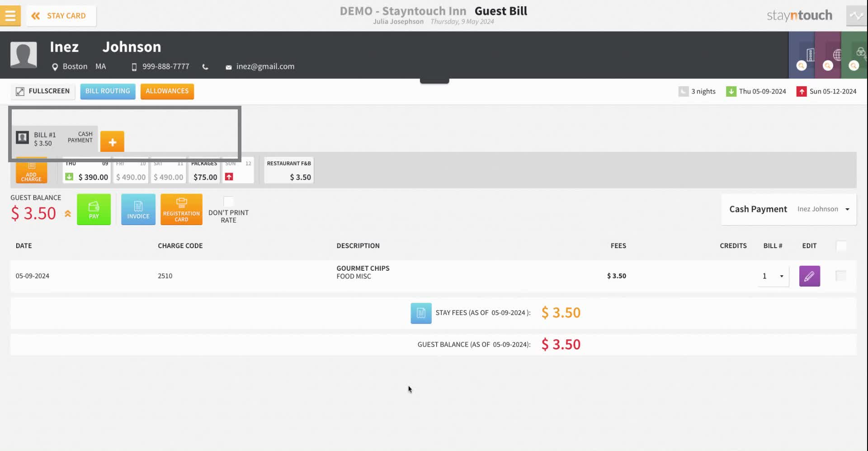Edit the Gourmet Chips charge with pencil
868x451 pixels.
(809, 276)
